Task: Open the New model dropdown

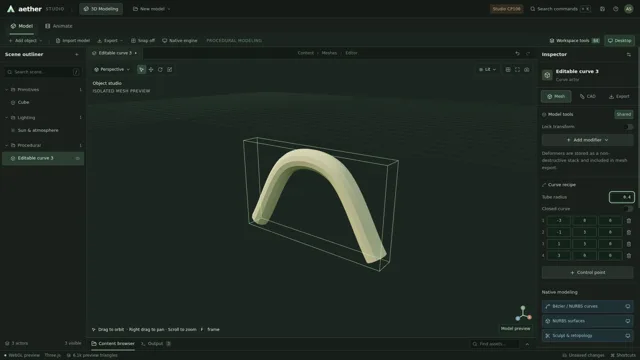Action: pyautogui.click(x=151, y=9)
